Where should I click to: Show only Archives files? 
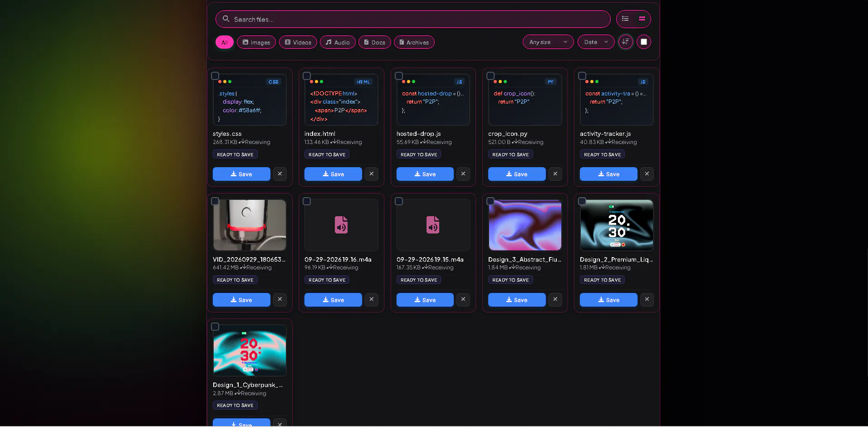click(x=414, y=42)
